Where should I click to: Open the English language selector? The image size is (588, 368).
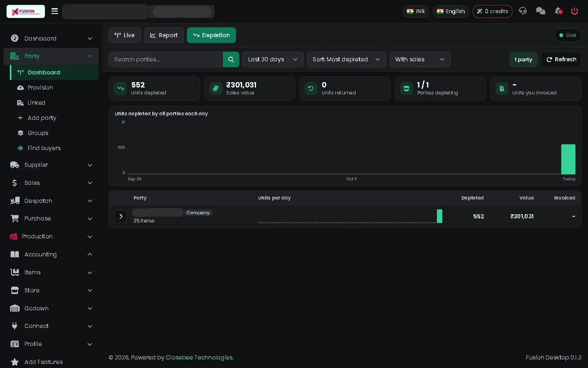click(x=451, y=11)
